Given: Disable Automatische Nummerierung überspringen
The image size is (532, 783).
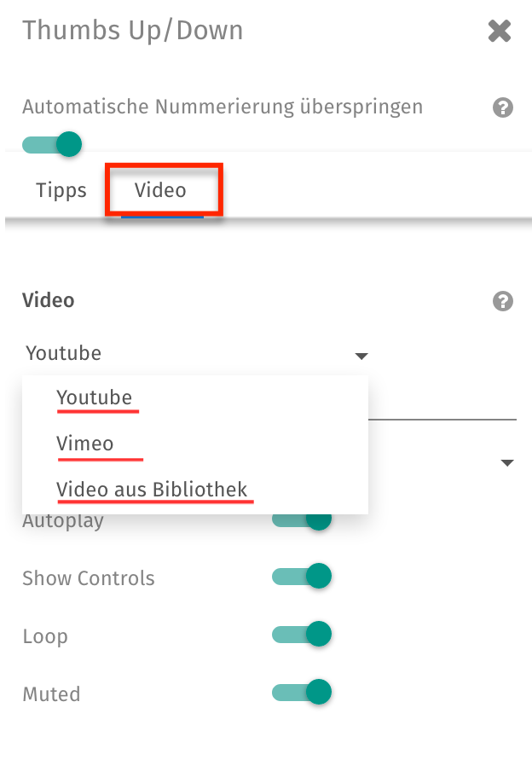Looking at the screenshot, I should click(51, 144).
